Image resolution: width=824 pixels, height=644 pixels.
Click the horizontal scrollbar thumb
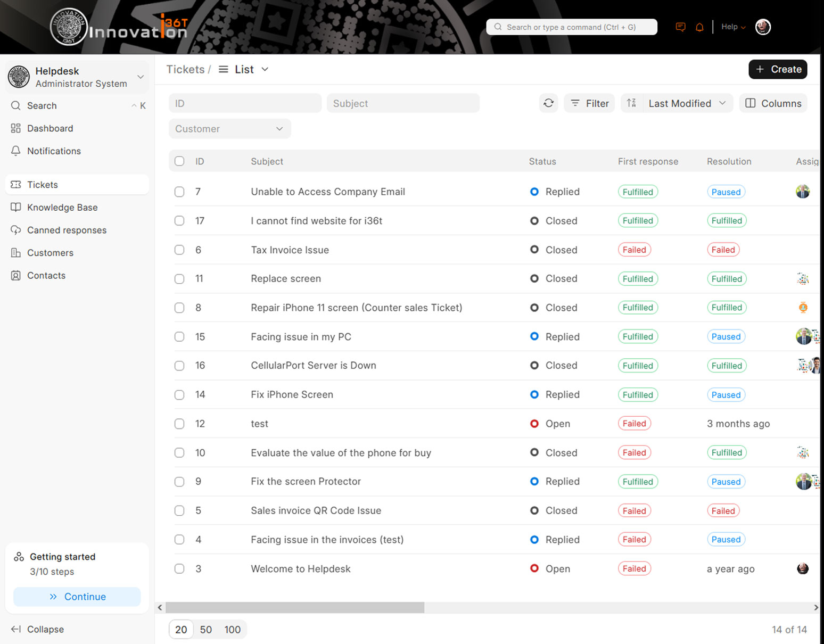point(294,607)
